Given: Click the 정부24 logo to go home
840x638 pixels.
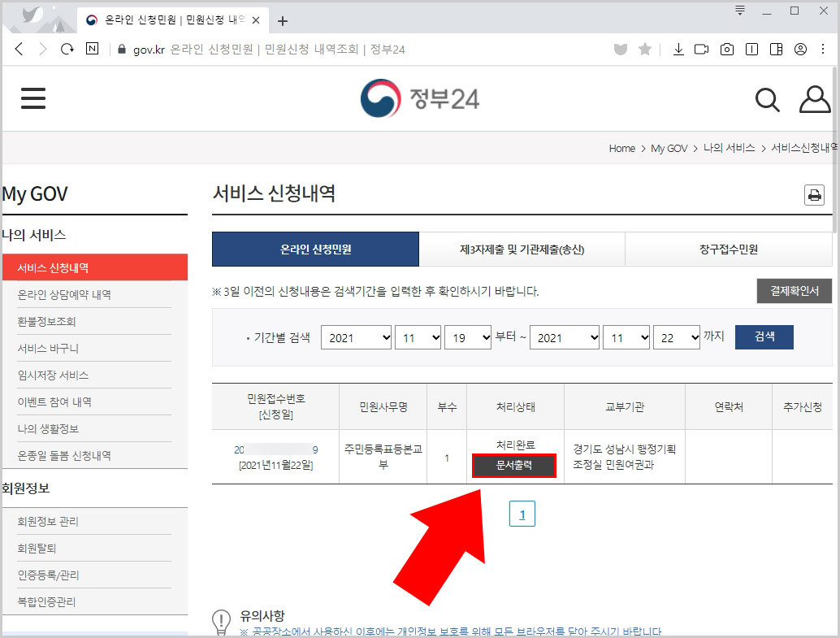Looking at the screenshot, I should (419, 98).
